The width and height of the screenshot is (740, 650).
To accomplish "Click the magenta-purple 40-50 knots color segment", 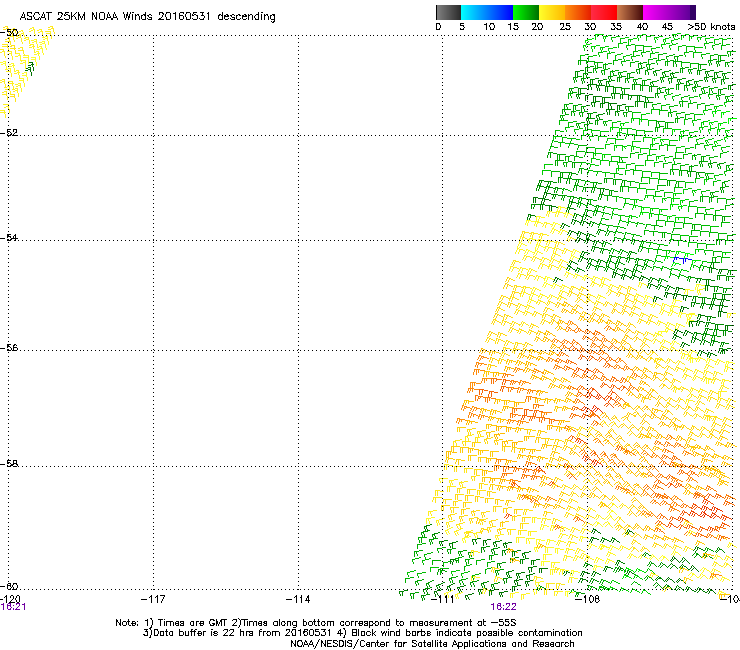I will click(669, 12).
